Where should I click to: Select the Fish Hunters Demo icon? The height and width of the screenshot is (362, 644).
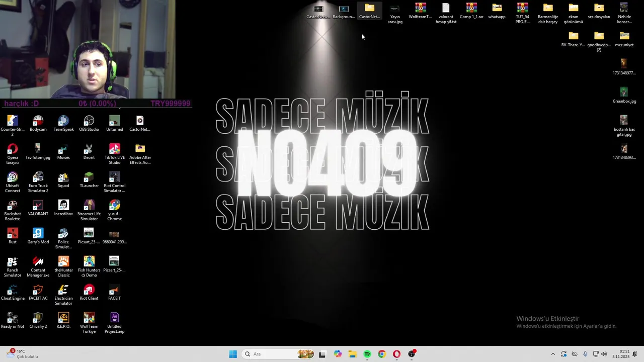point(89,266)
